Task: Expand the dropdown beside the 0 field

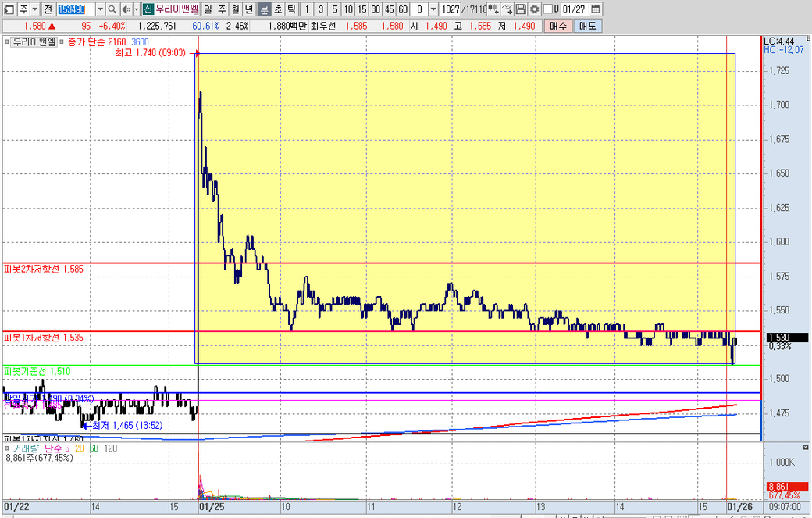Action: click(x=433, y=9)
